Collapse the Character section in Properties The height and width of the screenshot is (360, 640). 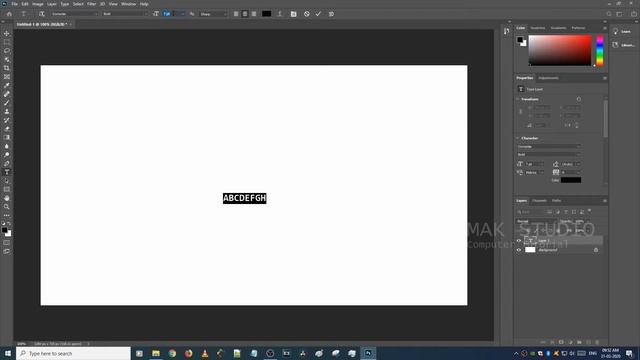pyautogui.click(x=518, y=138)
